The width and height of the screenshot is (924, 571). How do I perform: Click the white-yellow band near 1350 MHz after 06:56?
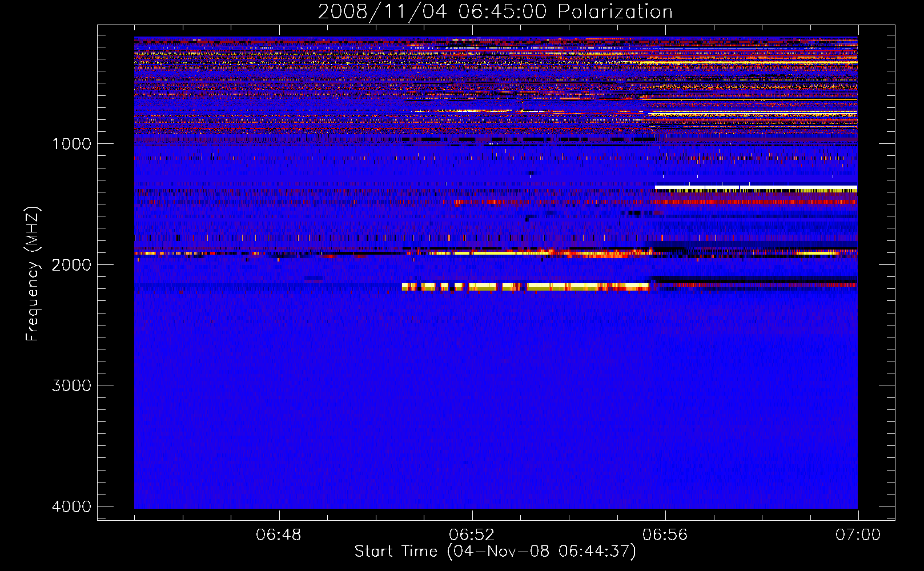coord(756,188)
